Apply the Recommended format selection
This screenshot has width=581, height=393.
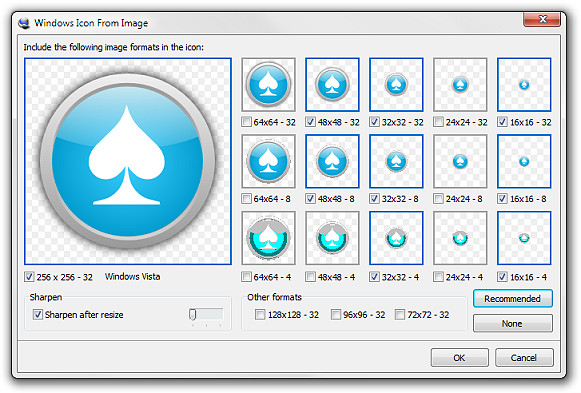[x=512, y=299]
